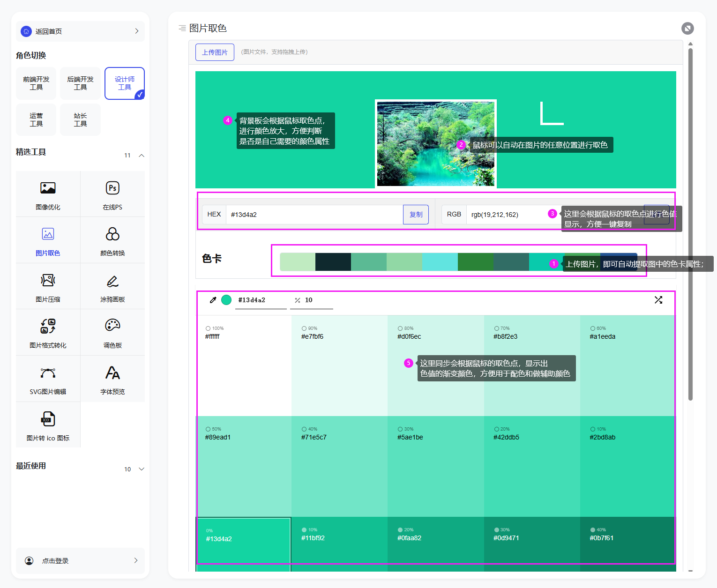The width and height of the screenshot is (717, 588).
Task: Select the 图片压缩 image compression tool
Action: (48, 286)
